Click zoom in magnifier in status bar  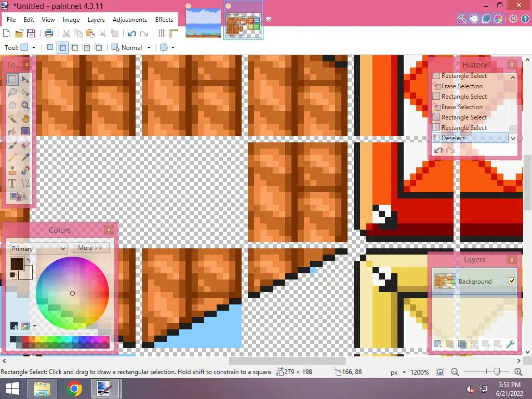(x=518, y=372)
